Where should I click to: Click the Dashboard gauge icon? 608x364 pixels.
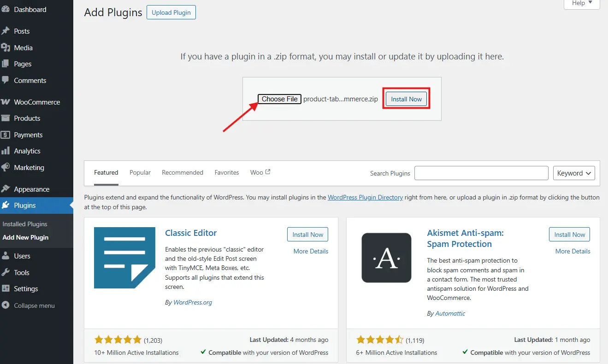pos(6,9)
